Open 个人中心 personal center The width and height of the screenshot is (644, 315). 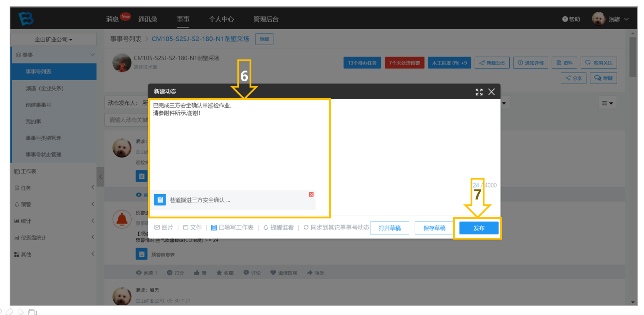(x=221, y=19)
